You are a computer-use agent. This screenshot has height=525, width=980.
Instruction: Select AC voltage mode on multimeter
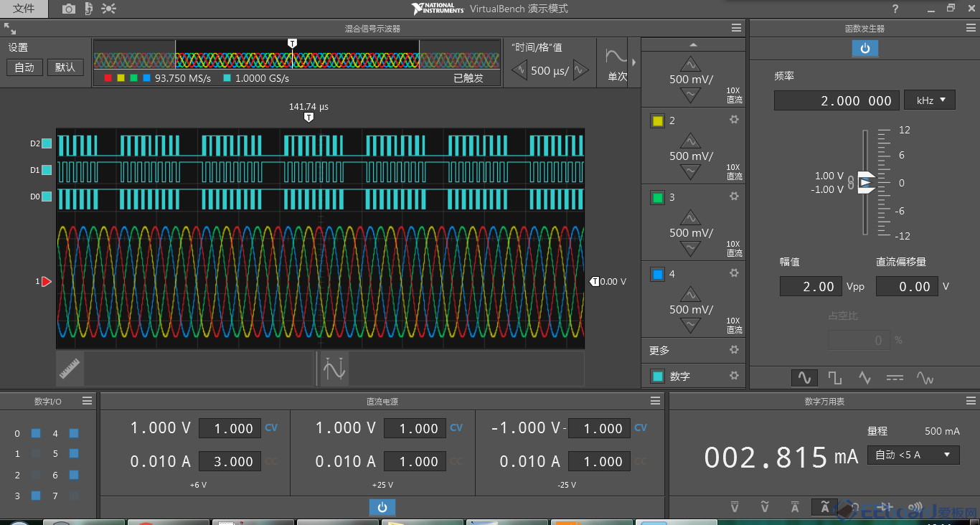(765, 507)
